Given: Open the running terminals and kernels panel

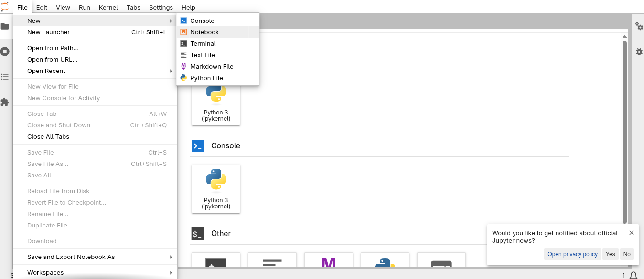Looking at the screenshot, I should (x=5, y=52).
